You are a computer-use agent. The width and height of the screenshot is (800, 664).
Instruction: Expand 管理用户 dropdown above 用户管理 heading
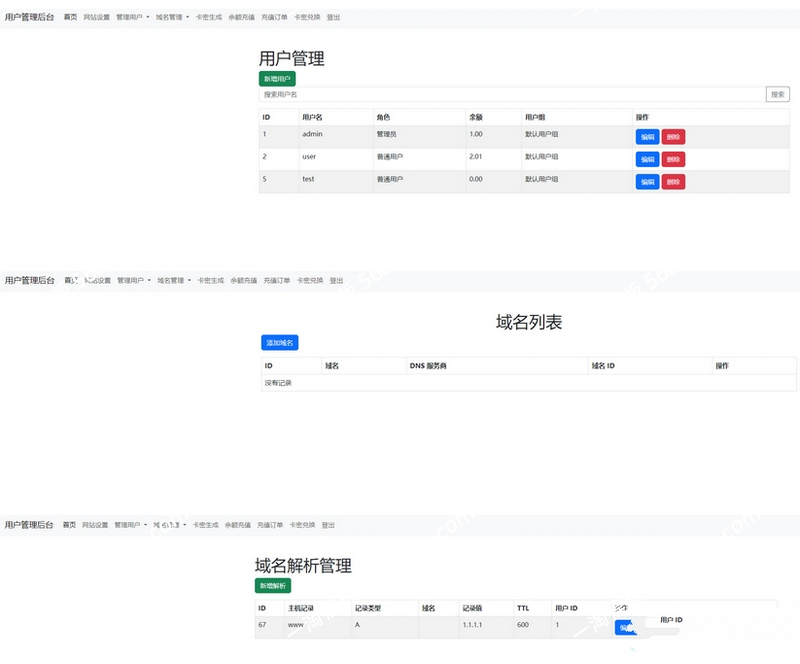[x=133, y=17]
